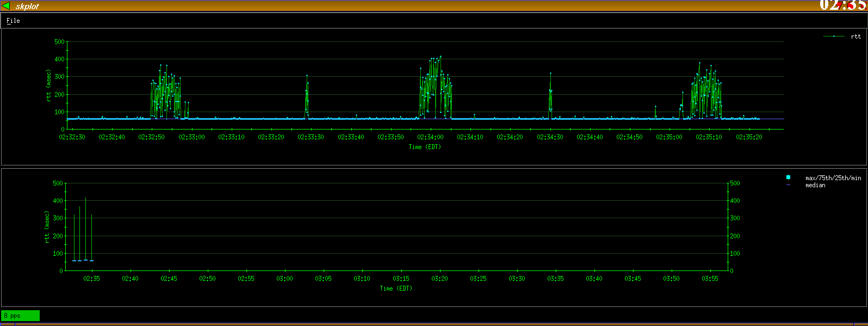Click the skplot window title text
The width and height of the screenshot is (868, 326).
pos(27,7)
